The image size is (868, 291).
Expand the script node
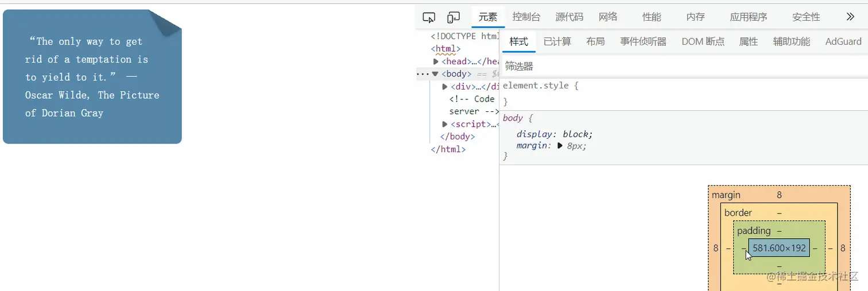coord(445,124)
